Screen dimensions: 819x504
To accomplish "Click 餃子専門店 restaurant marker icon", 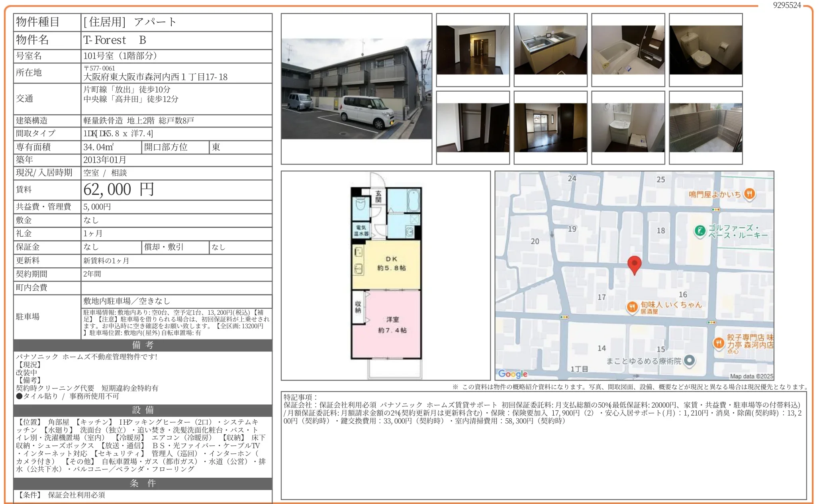I will (719, 343).
